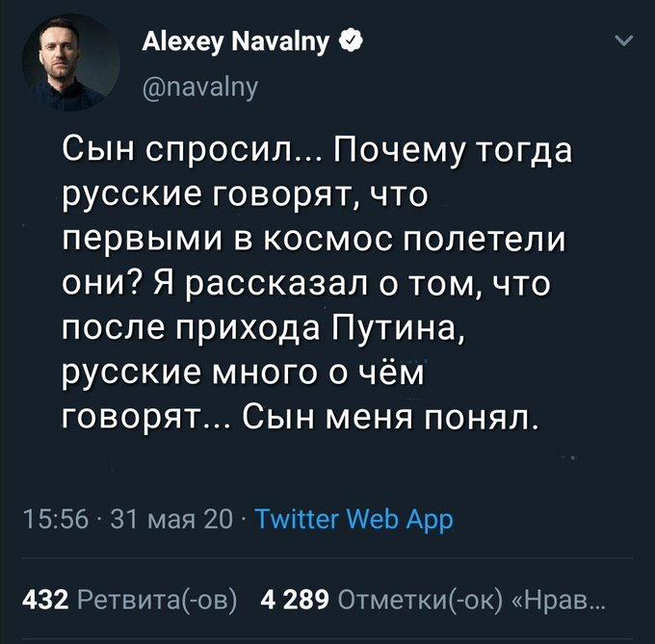The width and height of the screenshot is (655, 644).
Task: Click the word "Путина" in the tweet
Action: 398,328
